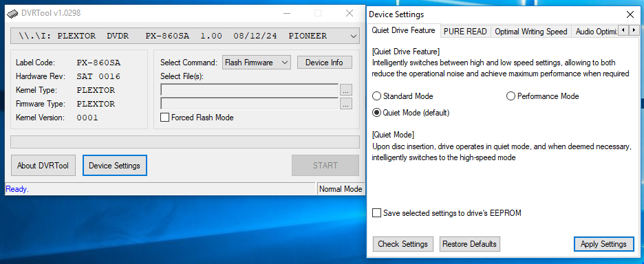Click the PX-860SA label code value
The width and height of the screenshot is (644, 264).
tap(98, 63)
